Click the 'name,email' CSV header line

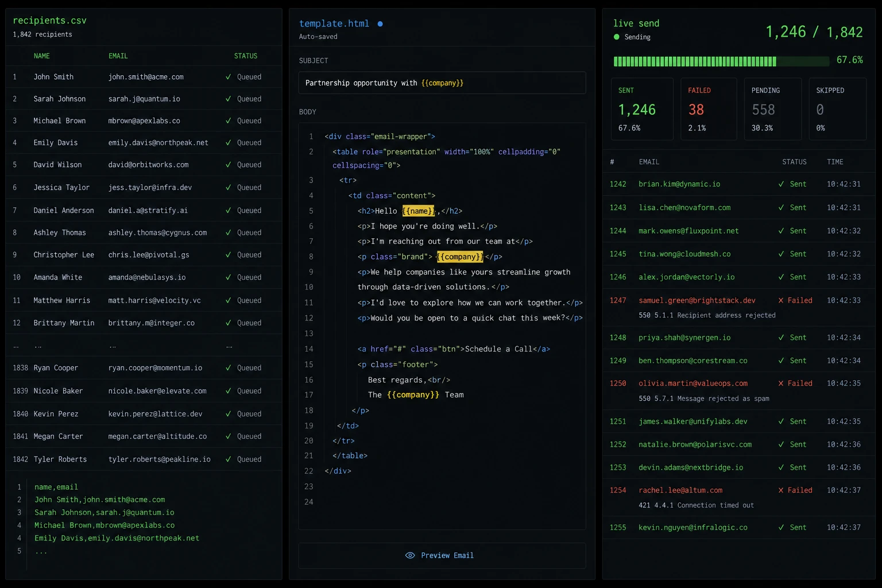[x=56, y=486]
